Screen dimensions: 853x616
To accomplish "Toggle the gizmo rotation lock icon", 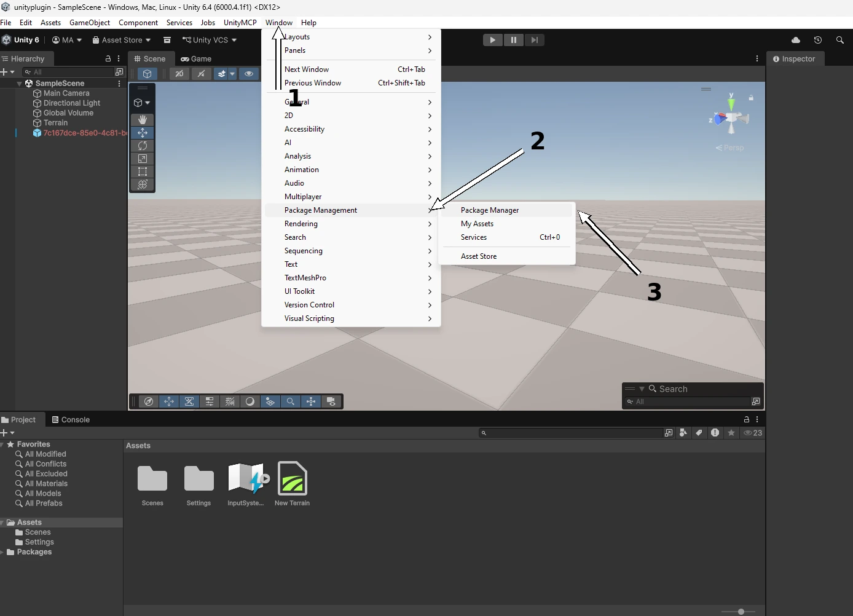I will pyautogui.click(x=751, y=98).
